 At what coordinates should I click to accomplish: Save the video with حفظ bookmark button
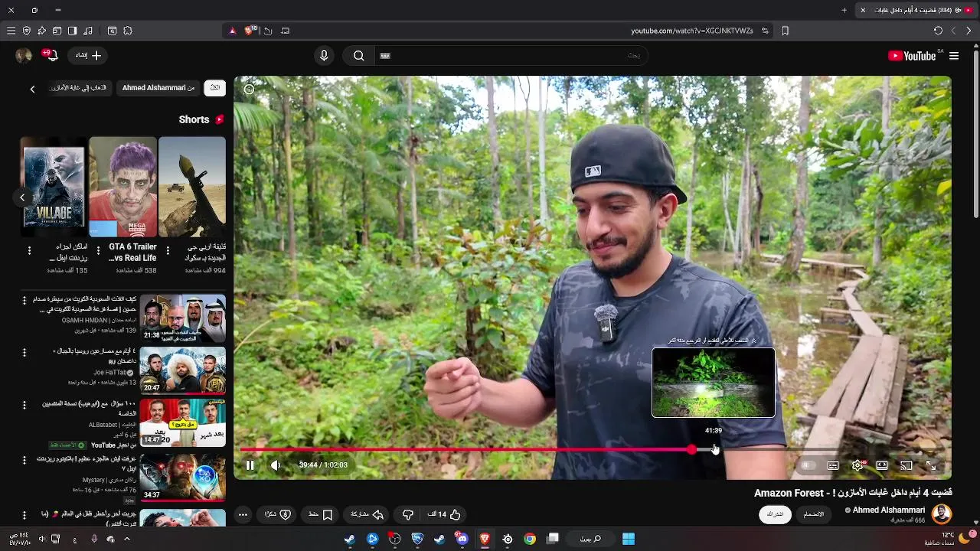[321, 514]
